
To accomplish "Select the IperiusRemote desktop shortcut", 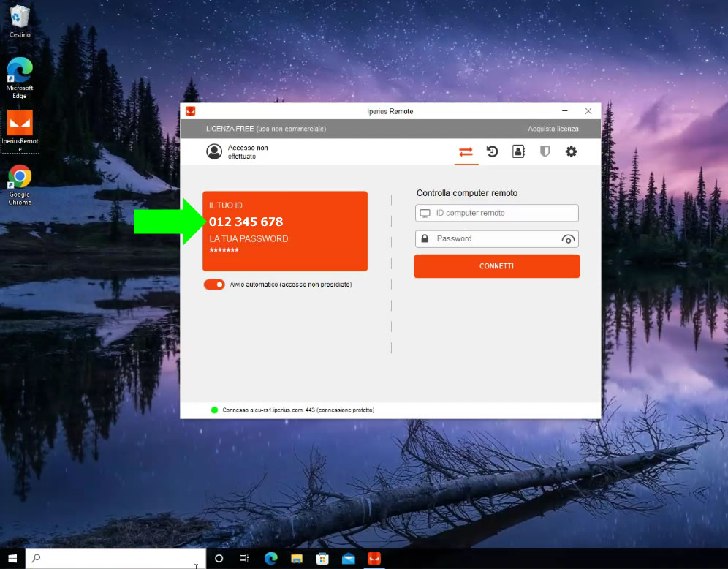I will click(x=20, y=132).
